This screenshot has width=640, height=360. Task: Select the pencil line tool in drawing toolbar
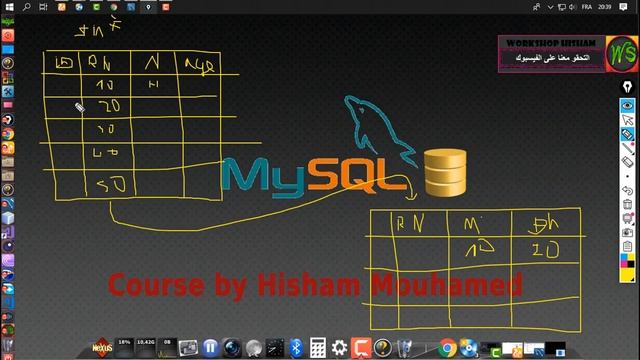tap(627, 148)
